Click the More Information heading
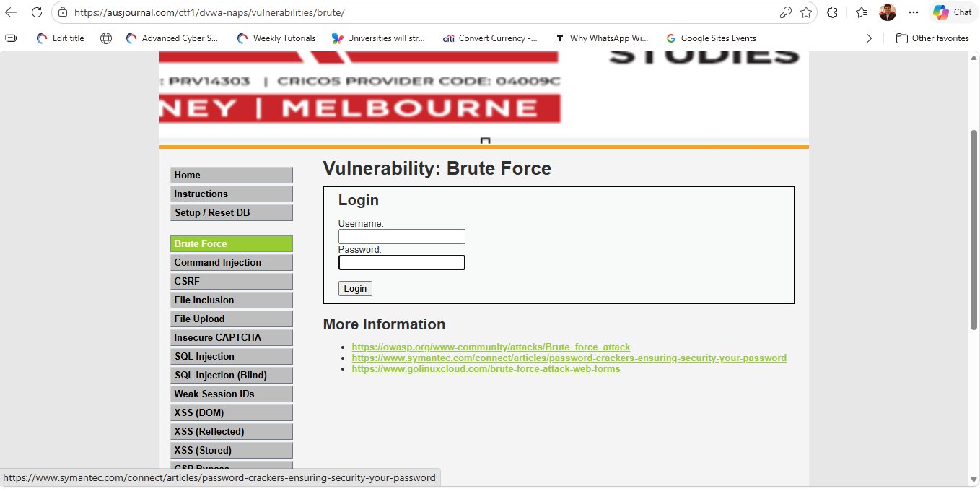 coord(384,325)
